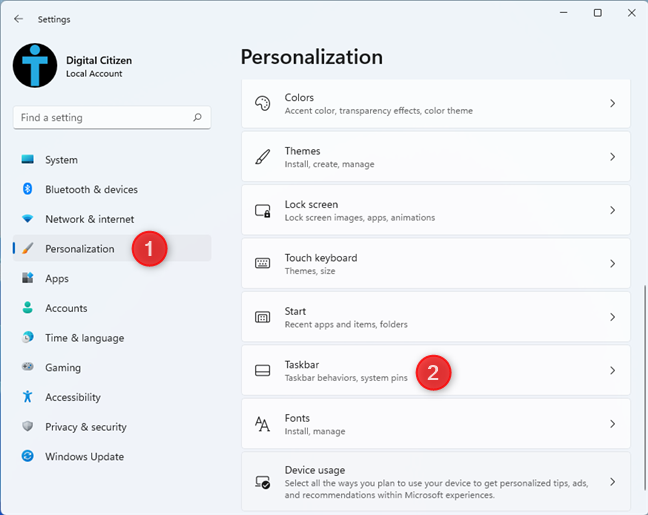Click the search magnifier icon
This screenshot has height=515, width=648.
point(198,117)
